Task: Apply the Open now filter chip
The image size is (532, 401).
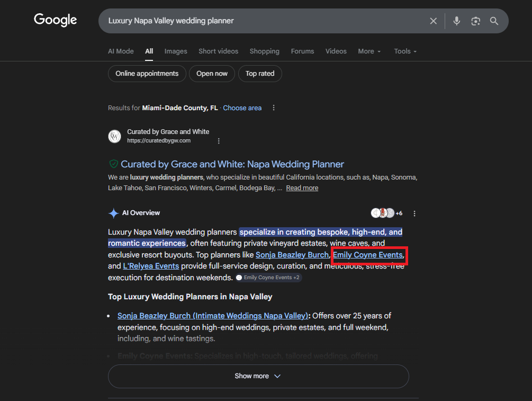Action: point(212,74)
